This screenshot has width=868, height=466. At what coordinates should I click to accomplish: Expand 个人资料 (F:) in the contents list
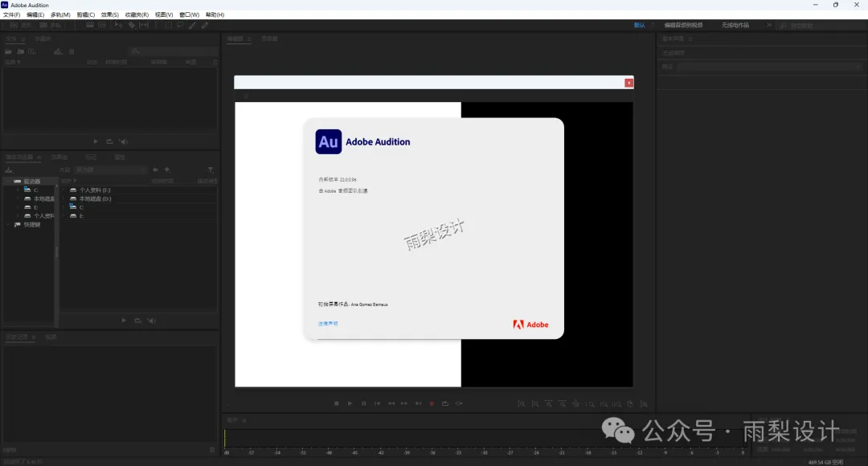point(63,190)
